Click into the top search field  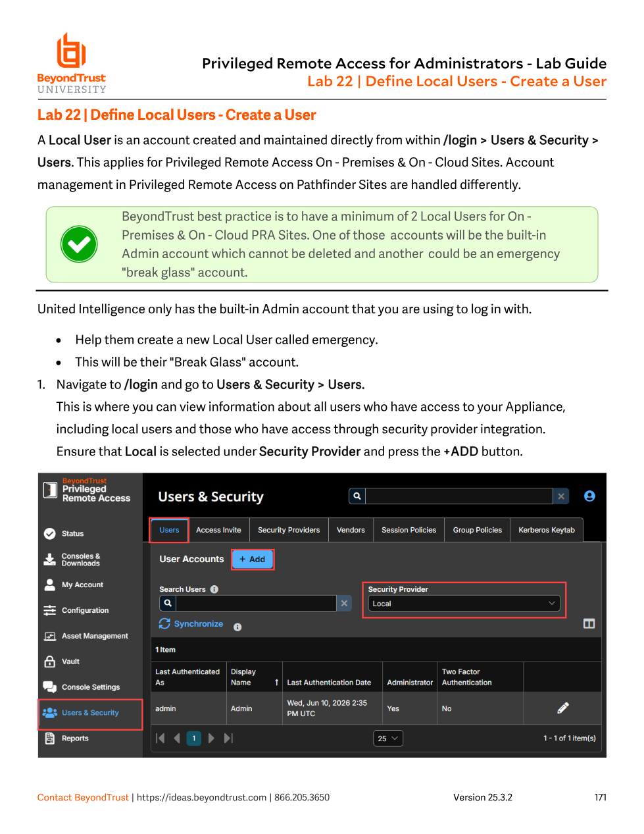pyautogui.click(x=459, y=496)
